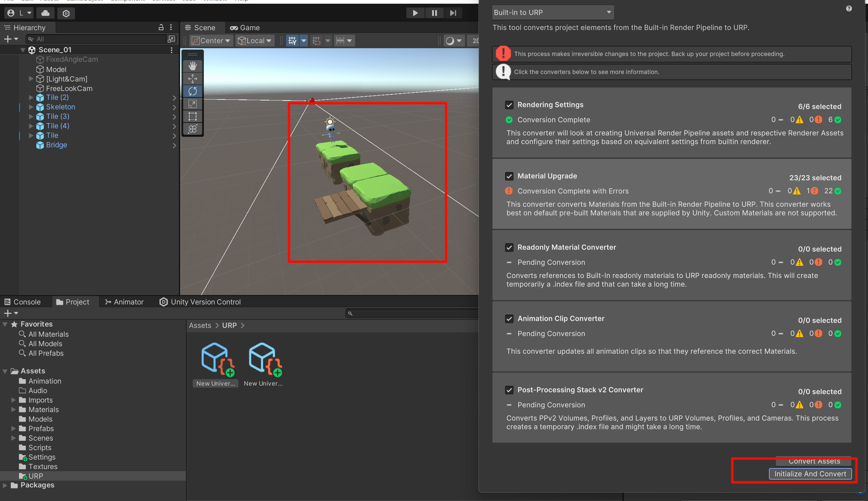Click the Pause button
868x501 pixels.
tap(434, 13)
